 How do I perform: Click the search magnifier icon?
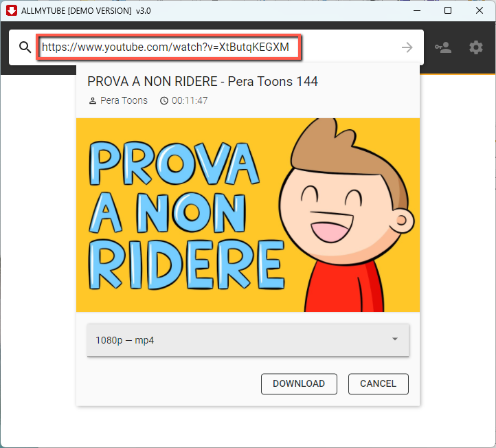(25, 47)
